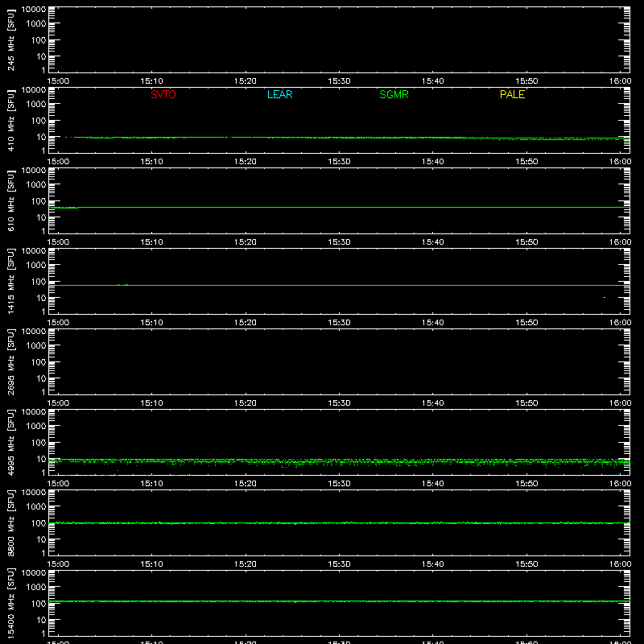Click 15:00 tick label below 2695 MHz panel
The image size is (644, 644).
(58, 403)
